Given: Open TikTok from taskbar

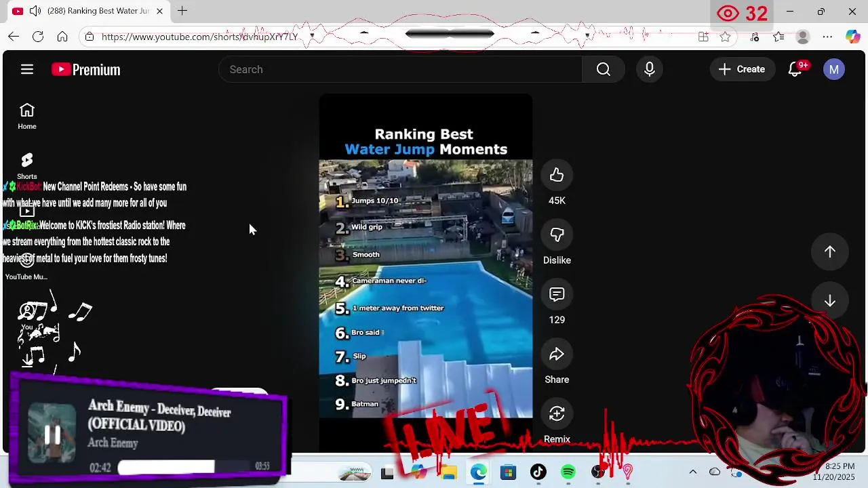Looking at the screenshot, I should 538,472.
